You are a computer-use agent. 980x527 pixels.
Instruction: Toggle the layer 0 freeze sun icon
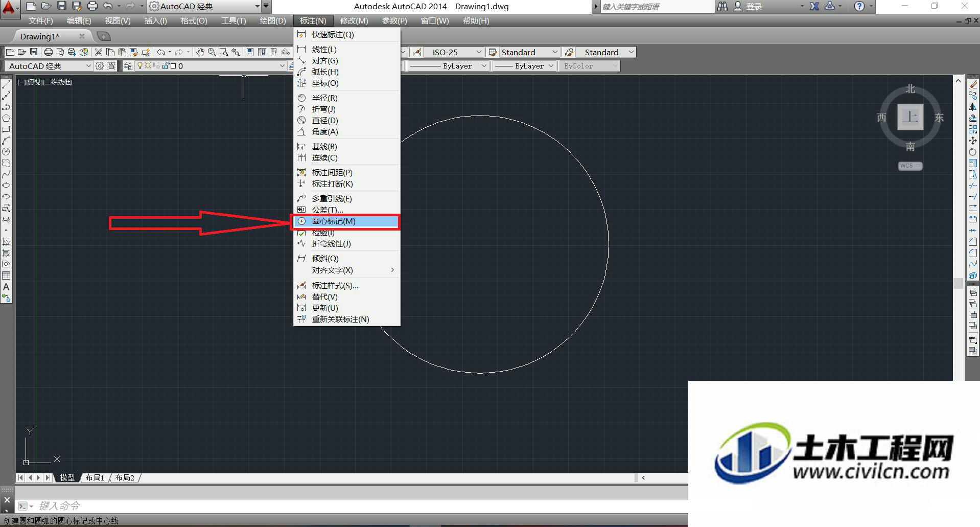click(148, 66)
